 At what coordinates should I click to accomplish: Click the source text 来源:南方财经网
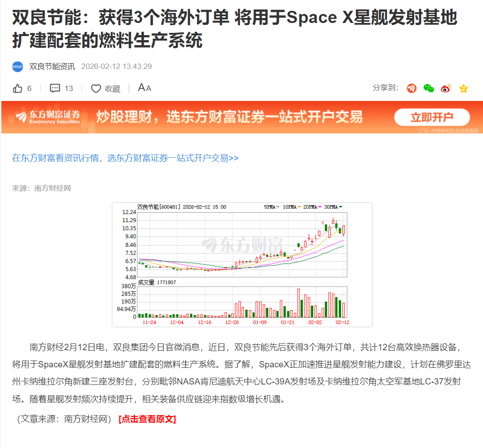tap(41, 188)
